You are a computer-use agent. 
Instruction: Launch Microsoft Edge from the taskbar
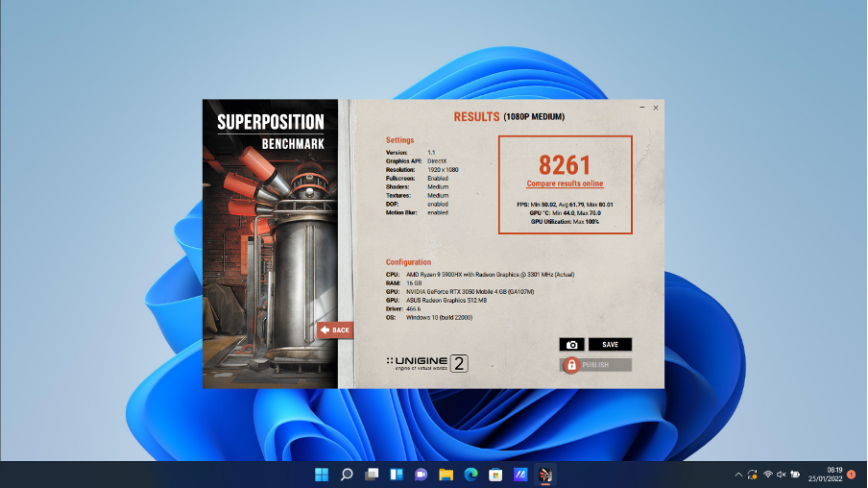[x=471, y=475]
